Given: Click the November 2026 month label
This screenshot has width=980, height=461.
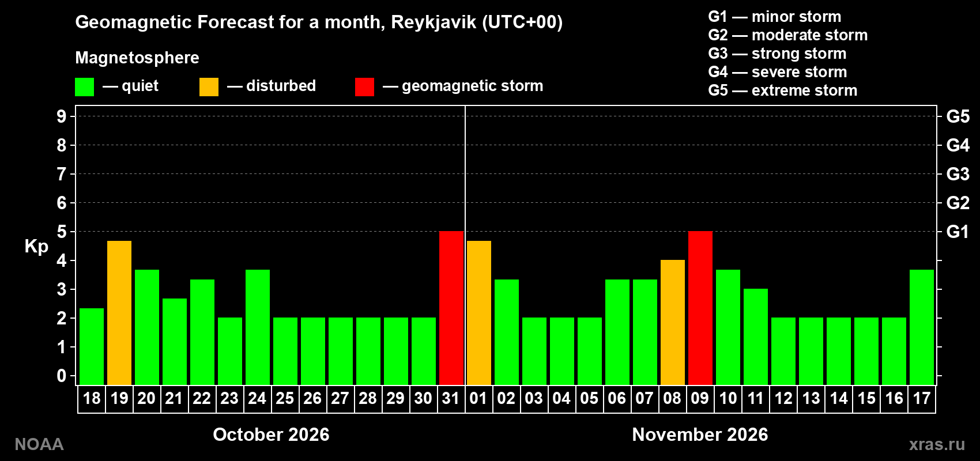Looking at the screenshot, I should tap(700, 434).
